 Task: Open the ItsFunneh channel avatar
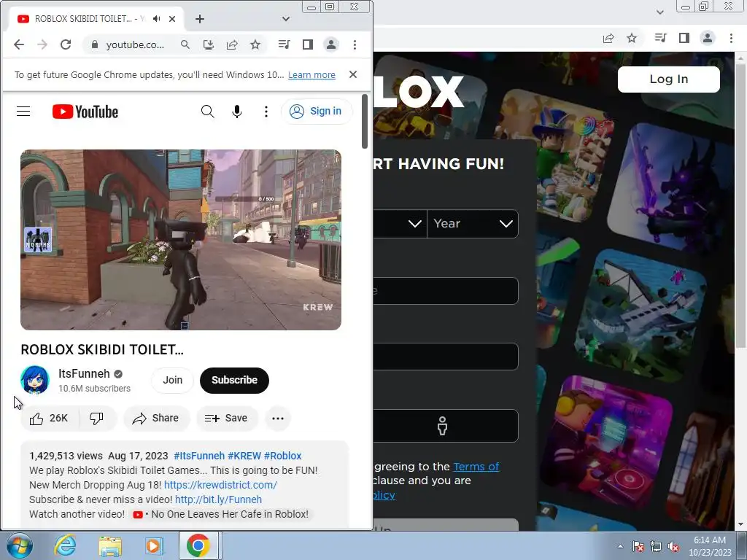35,380
